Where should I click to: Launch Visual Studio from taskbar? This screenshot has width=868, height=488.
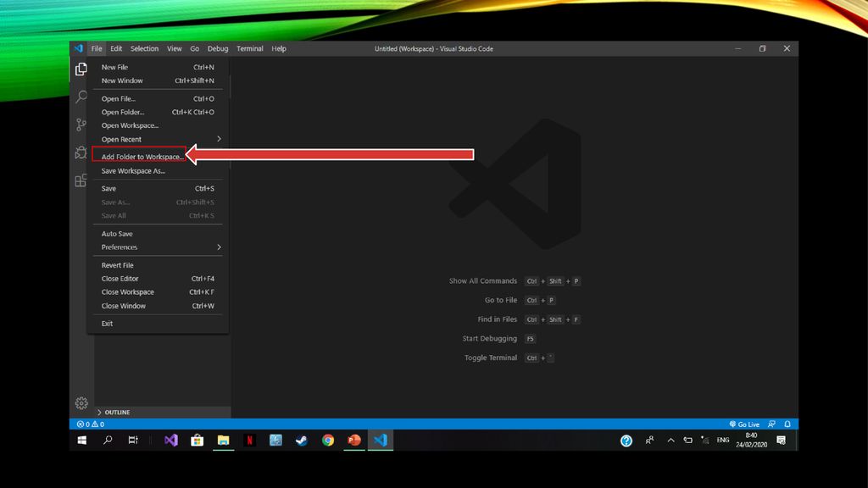pyautogui.click(x=171, y=441)
